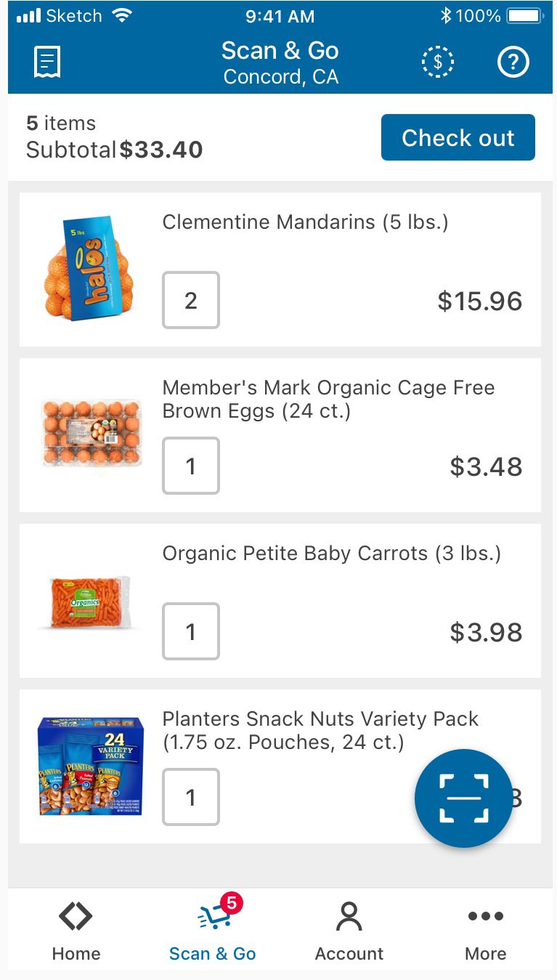The image size is (557, 980).
Task: Open Clementine Mandarins (5 lbs.) item title
Action: click(x=305, y=222)
